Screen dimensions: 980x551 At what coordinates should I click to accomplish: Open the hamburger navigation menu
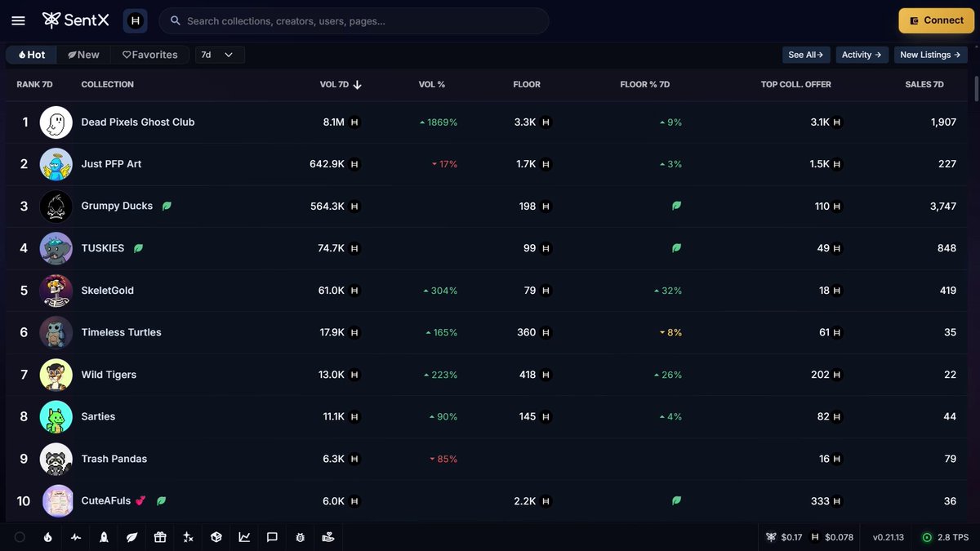pyautogui.click(x=18, y=20)
